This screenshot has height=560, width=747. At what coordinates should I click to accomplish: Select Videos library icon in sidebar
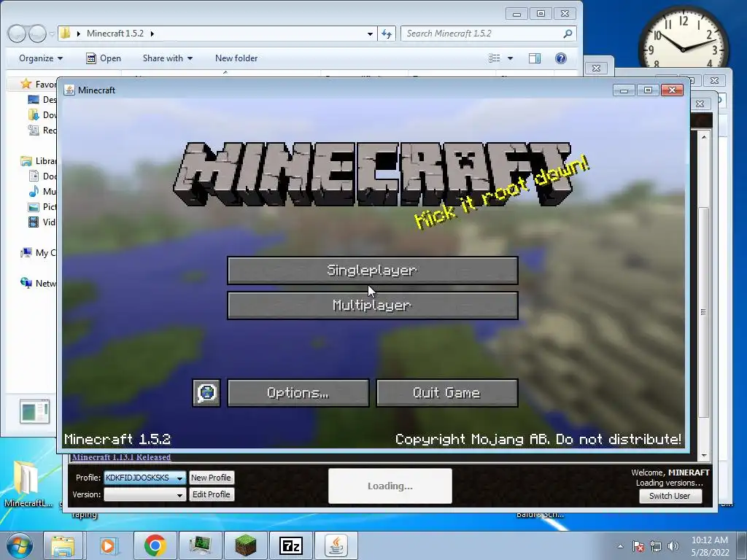click(34, 222)
